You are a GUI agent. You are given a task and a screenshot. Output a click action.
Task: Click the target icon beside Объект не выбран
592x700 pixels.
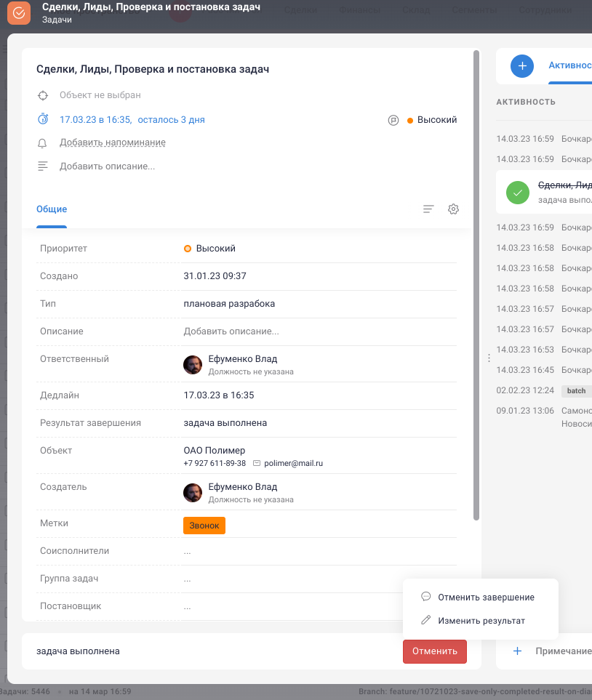coord(43,94)
